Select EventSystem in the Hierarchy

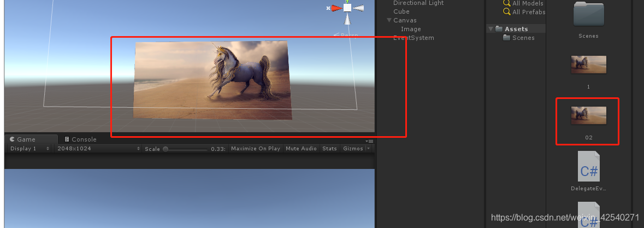[413, 38]
